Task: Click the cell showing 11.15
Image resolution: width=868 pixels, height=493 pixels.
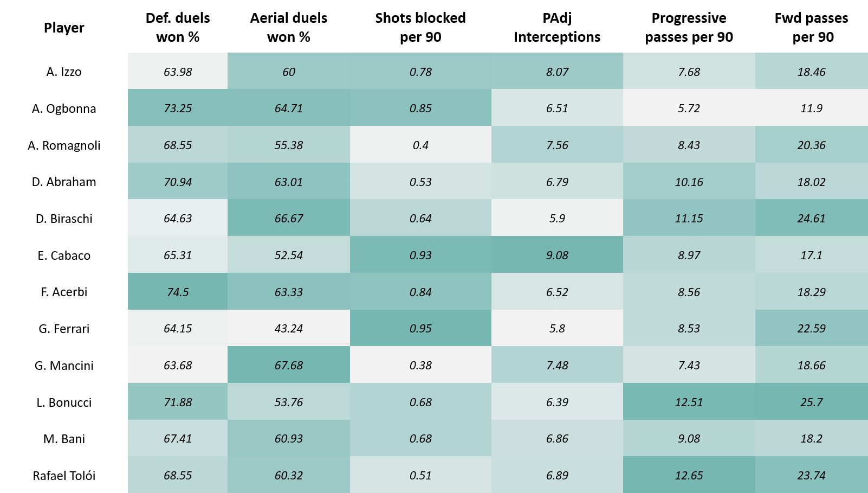Action: [x=689, y=218]
